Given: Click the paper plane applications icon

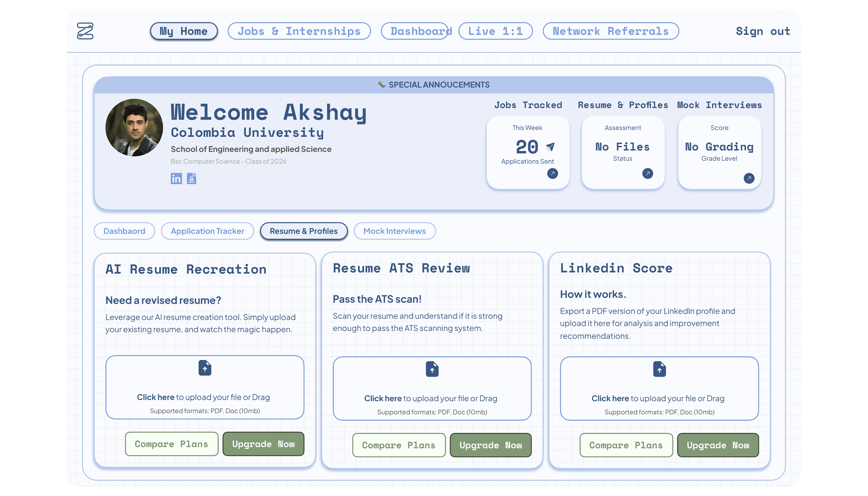Looking at the screenshot, I should click(x=550, y=147).
